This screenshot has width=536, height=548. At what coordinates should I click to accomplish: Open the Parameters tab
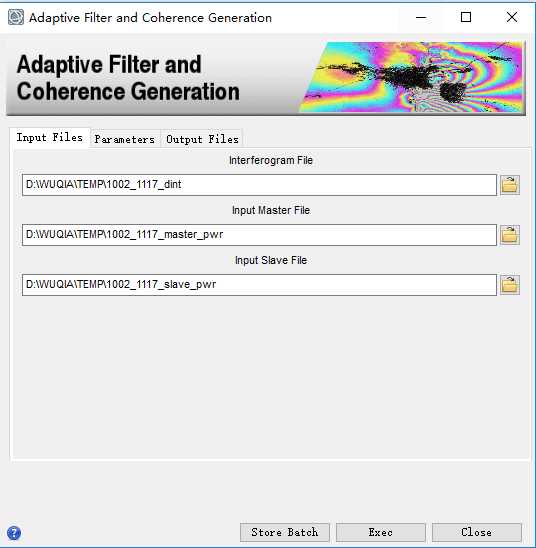pyautogui.click(x=125, y=139)
